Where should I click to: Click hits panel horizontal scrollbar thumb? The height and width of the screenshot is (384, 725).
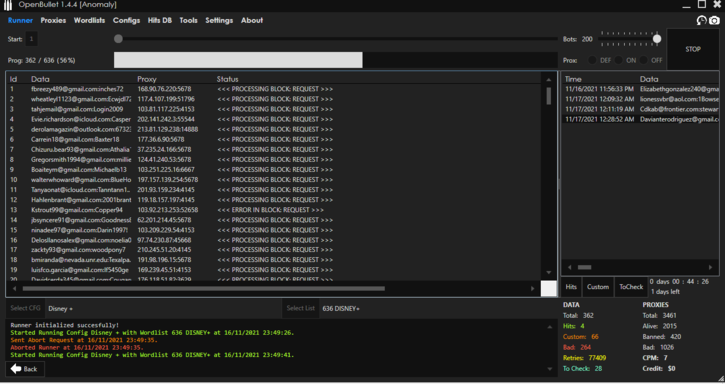584,267
